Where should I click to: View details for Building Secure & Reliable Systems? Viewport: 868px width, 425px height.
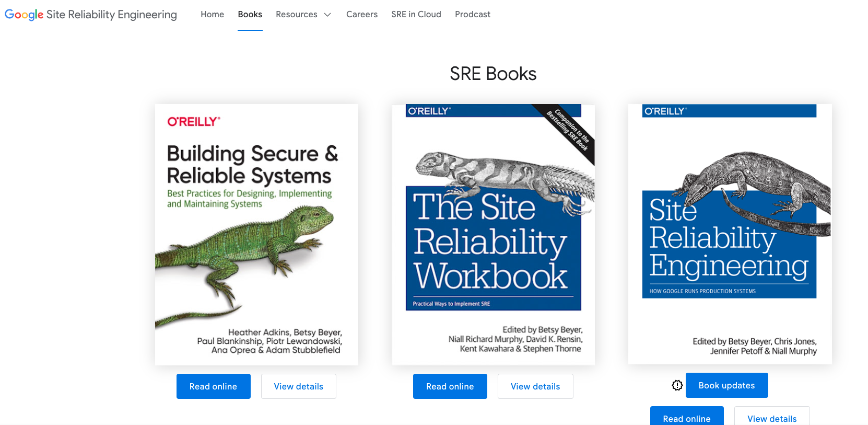coord(299,386)
